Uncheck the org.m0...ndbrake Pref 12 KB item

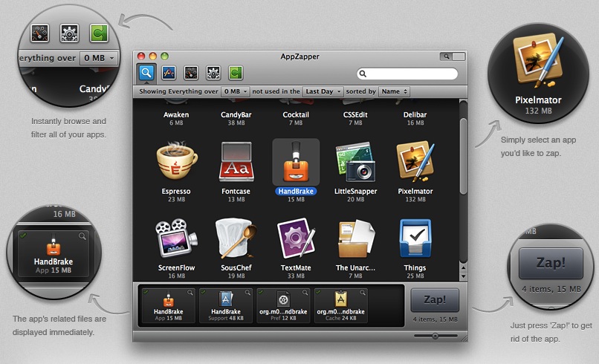pyautogui.click(x=261, y=292)
